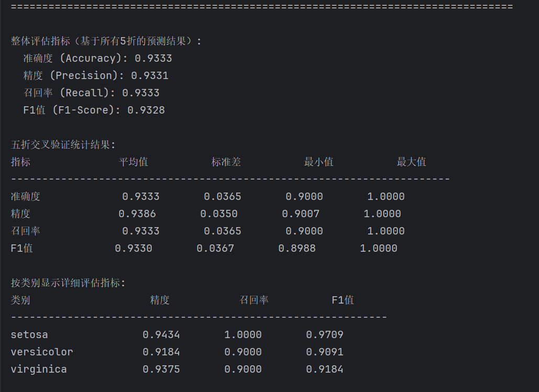Viewport: 539px width, 392px height.
Task: Click 准确度 row's maximum value 1.0000
Action: point(386,196)
